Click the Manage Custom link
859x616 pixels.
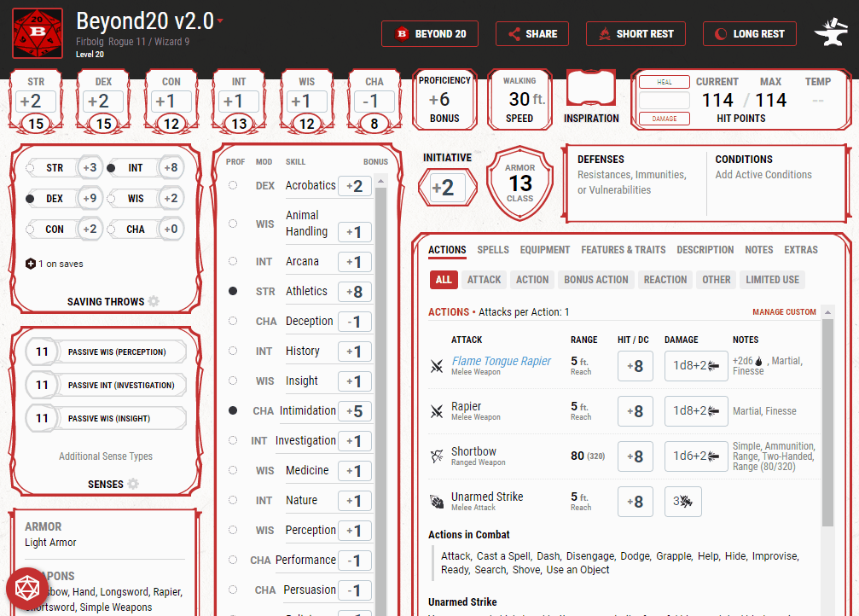pos(784,312)
